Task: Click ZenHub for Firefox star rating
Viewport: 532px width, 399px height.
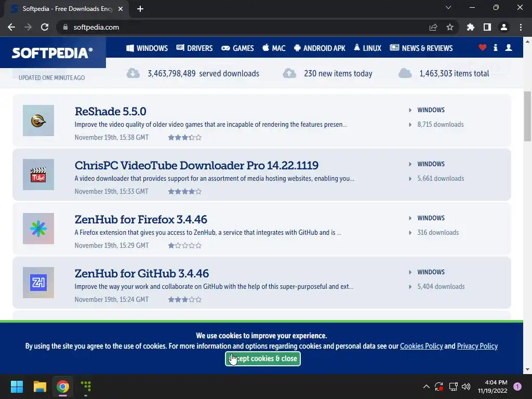Action: pyautogui.click(x=184, y=245)
